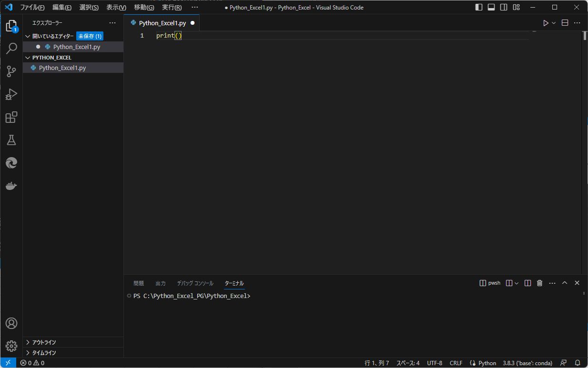Open the Source Control view
588x368 pixels.
point(11,71)
